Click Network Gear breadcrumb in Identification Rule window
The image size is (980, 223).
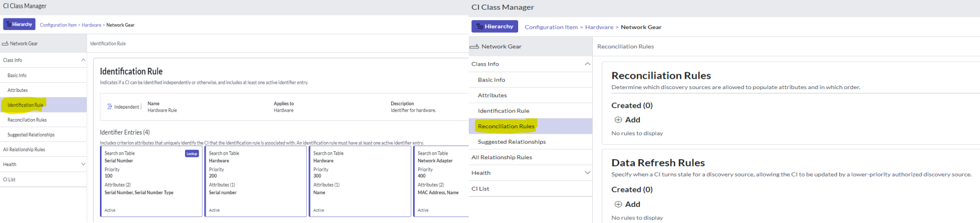(x=120, y=25)
